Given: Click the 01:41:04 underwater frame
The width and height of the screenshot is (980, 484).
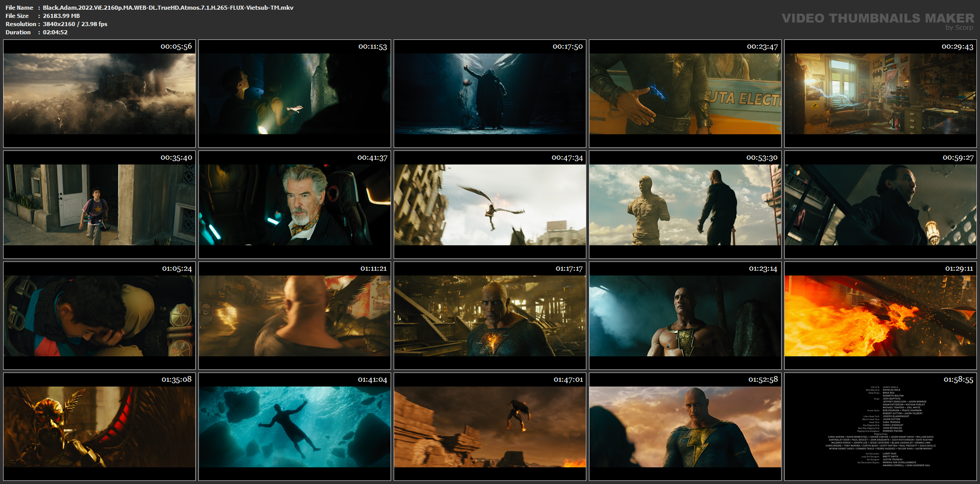Looking at the screenshot, I should (x=295, y=427).
